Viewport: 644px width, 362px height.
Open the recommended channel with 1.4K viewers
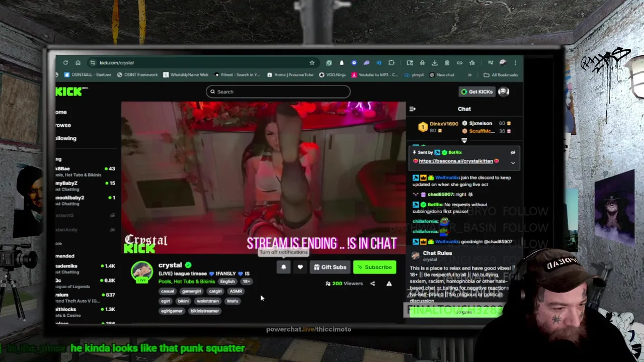click(86, 268)
